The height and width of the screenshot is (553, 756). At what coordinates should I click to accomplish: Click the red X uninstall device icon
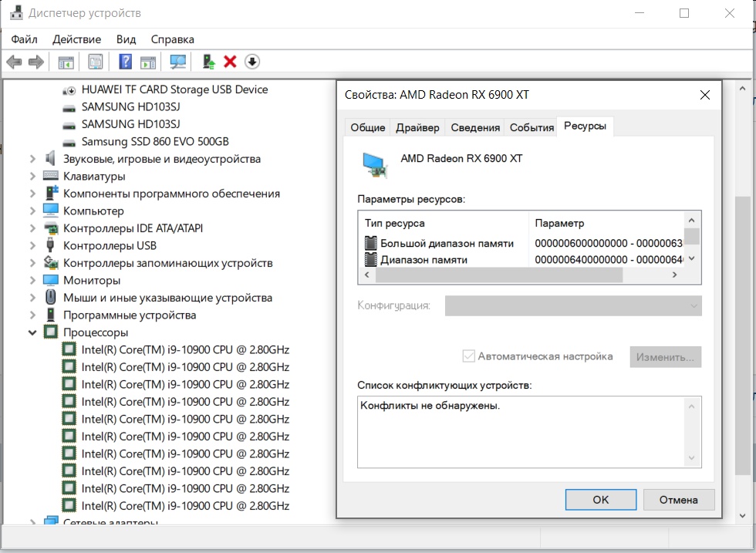tap(230, 62)
